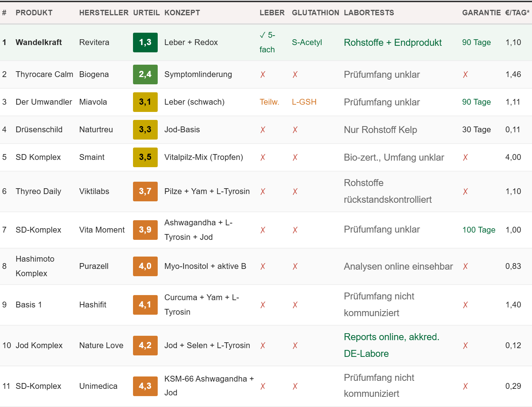The image size is (532, 407).
Task: Select the green 2,4 rating badge
Action: click(145, 74)
